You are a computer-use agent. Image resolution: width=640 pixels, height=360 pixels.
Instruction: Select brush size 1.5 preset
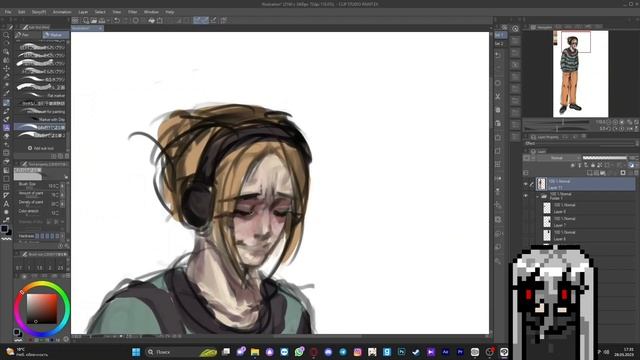coord(40,268)
